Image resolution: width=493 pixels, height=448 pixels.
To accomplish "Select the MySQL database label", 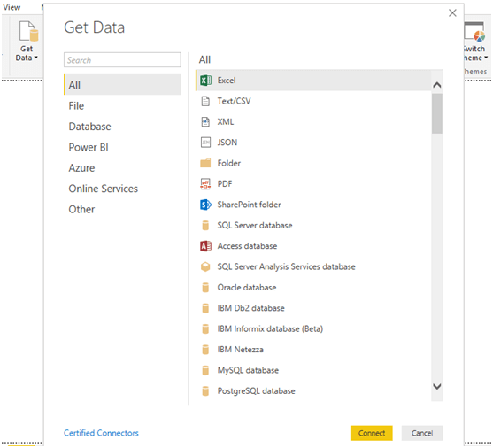I will (x=248, y=371).
